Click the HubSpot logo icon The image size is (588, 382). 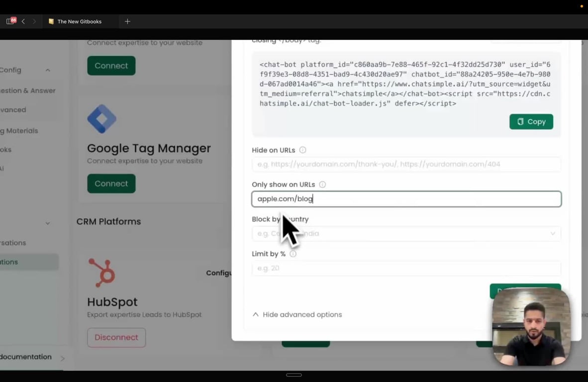click(101, 273)
